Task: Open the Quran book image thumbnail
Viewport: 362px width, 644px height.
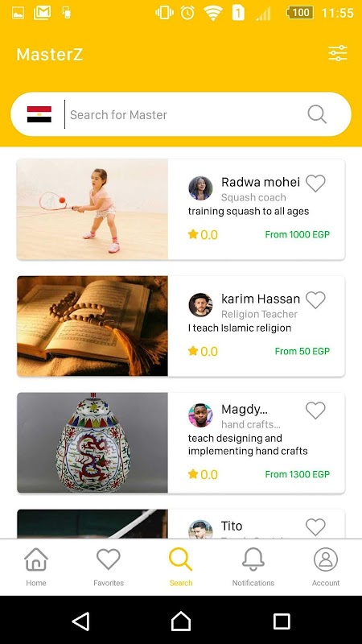Action: click(93, 326)
